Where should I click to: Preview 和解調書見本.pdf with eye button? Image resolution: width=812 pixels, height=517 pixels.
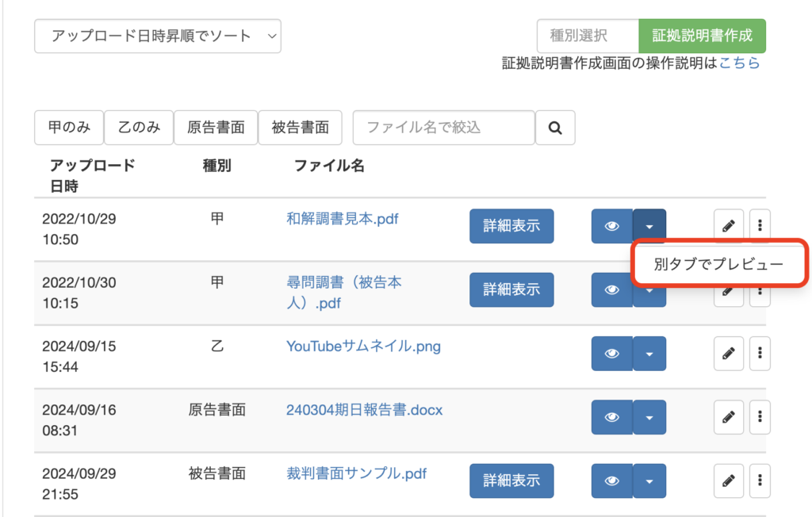pyautogui.click(x=611, y=226)
